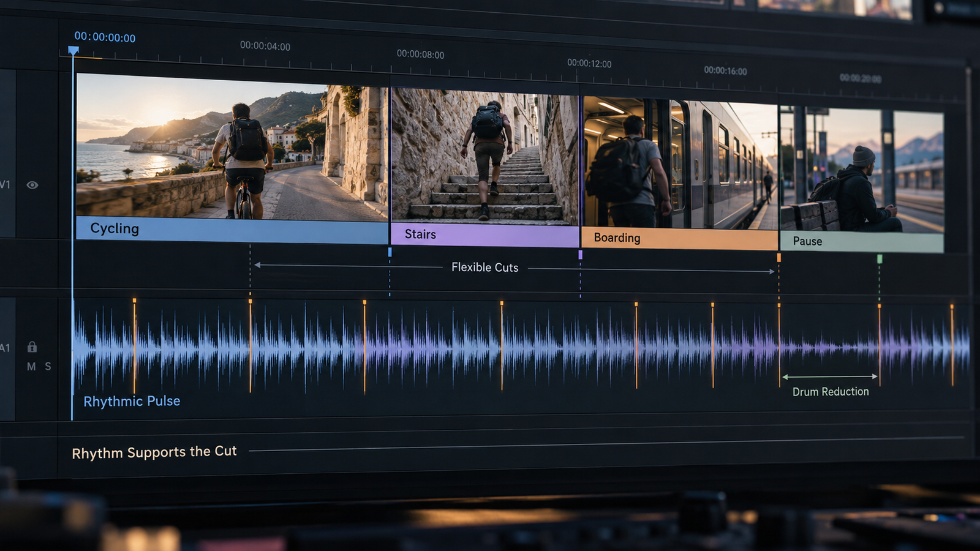The height and width of the screenshot is (551, 980).
Task: Solo the A1 audio track
Action: click(48, 366)
